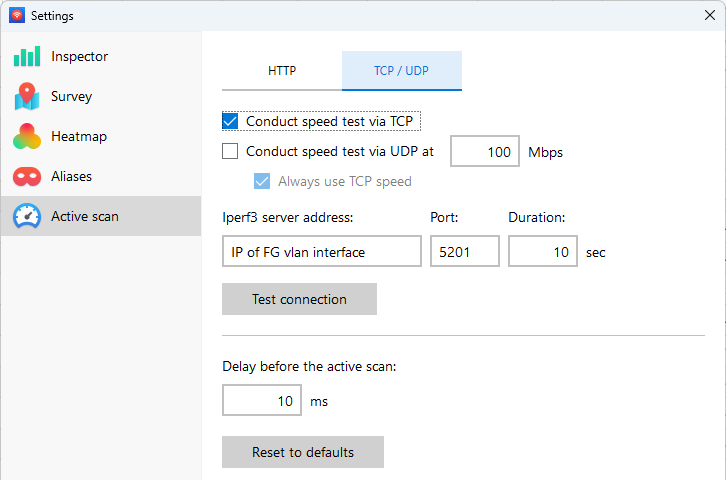Click the Heatmap colored blobs icon
The height and width of the screenshot is (480, 726).
[x=27, y=136]
